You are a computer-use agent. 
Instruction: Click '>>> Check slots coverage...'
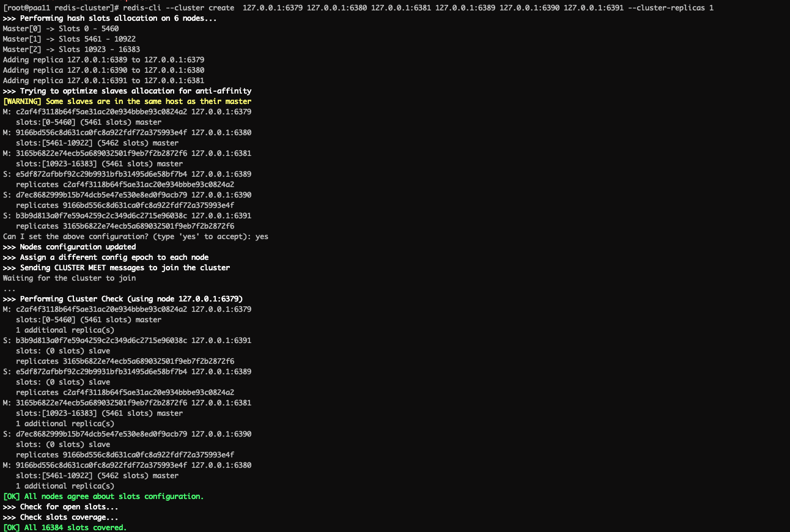(x=61, y=517)
